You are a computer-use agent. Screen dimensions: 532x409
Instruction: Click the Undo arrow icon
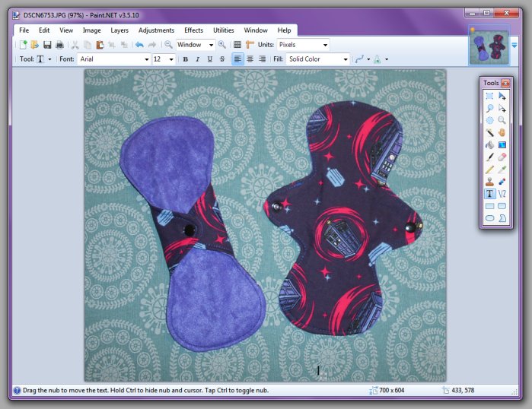tap(139, 45)
